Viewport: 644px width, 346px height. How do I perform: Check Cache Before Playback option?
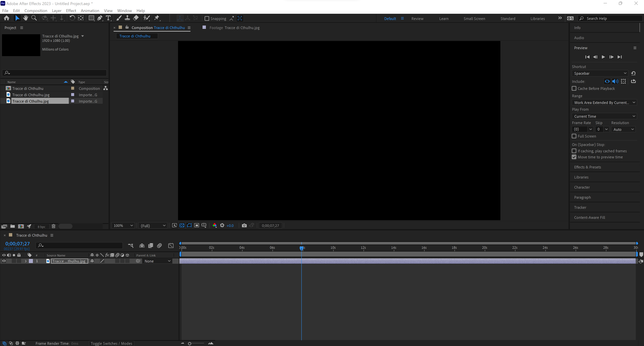pos(574,89)
